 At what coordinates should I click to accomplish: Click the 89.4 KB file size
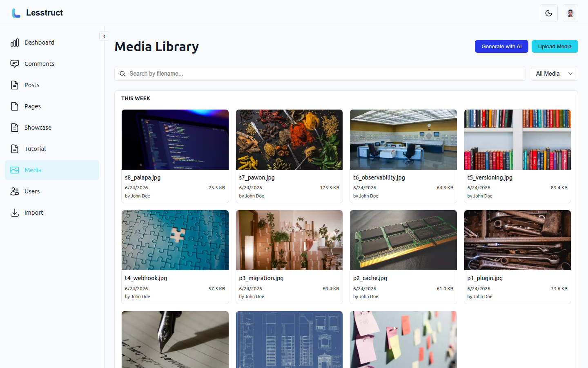coord(559,188)
